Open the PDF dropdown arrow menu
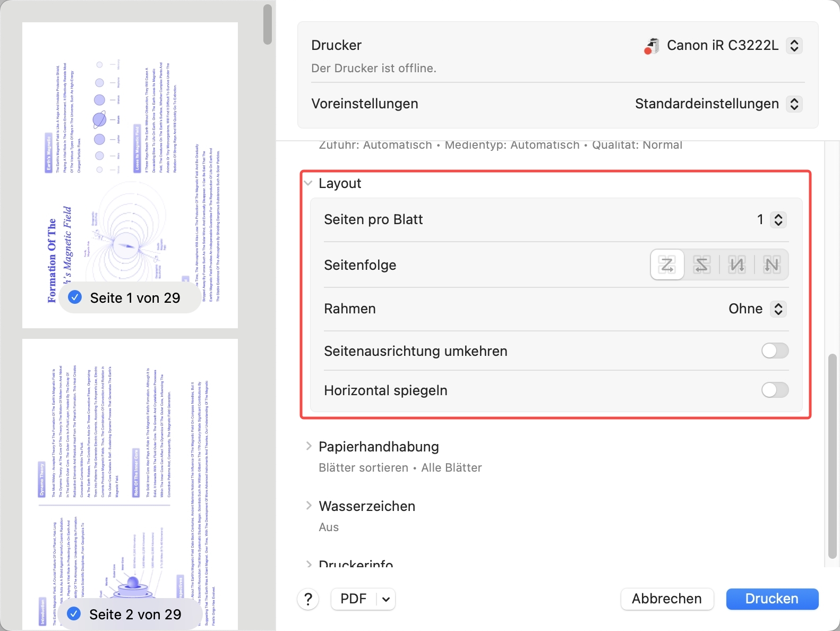 point(386,599)
